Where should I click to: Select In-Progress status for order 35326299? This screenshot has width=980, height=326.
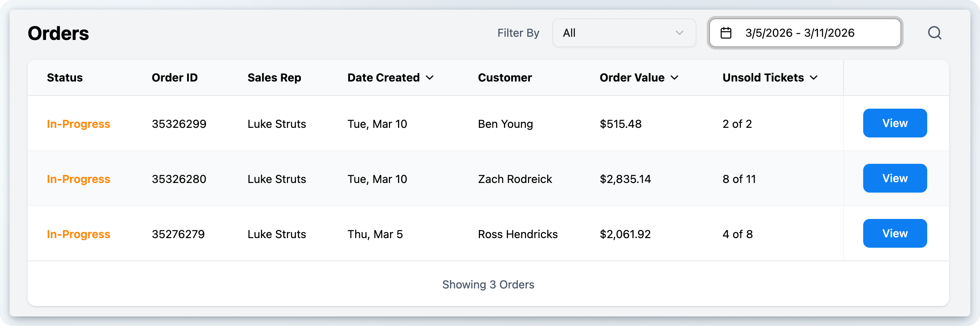pyautogui.click(x=78, y=124)
